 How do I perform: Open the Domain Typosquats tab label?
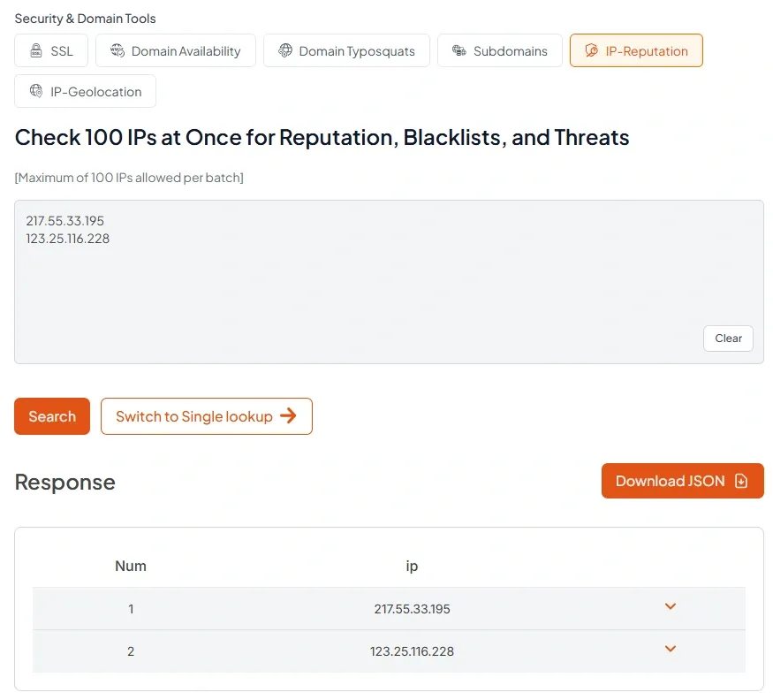pyautogui.click(x=357, y=50)
